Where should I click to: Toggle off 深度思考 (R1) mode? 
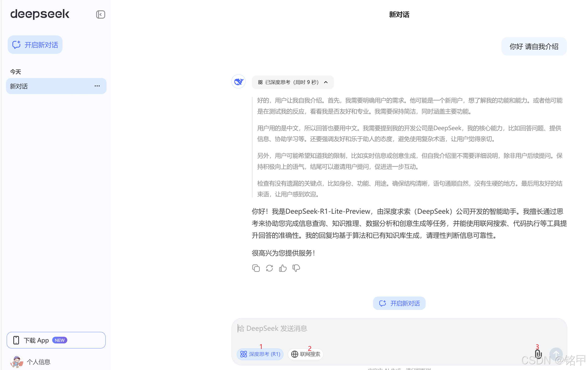pyautogui.click(x=260, y=354)
